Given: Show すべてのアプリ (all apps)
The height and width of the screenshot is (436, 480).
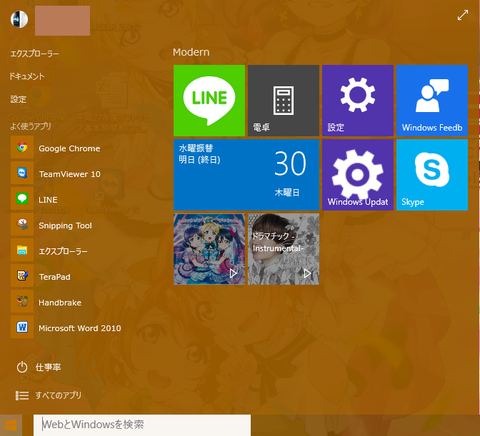Looking at the screenshot, I should coord(58,396).
